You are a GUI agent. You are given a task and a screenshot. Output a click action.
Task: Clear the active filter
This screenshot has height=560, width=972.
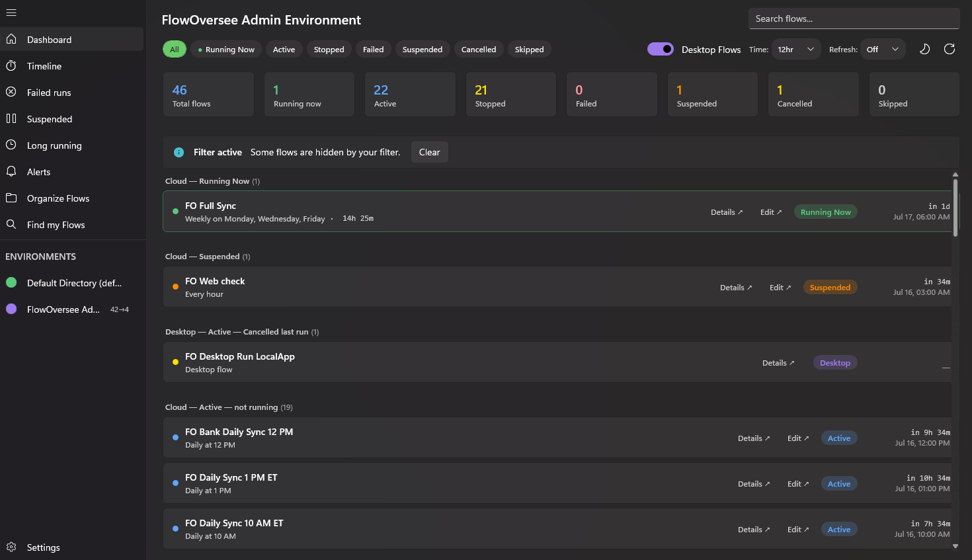[430, 152]
